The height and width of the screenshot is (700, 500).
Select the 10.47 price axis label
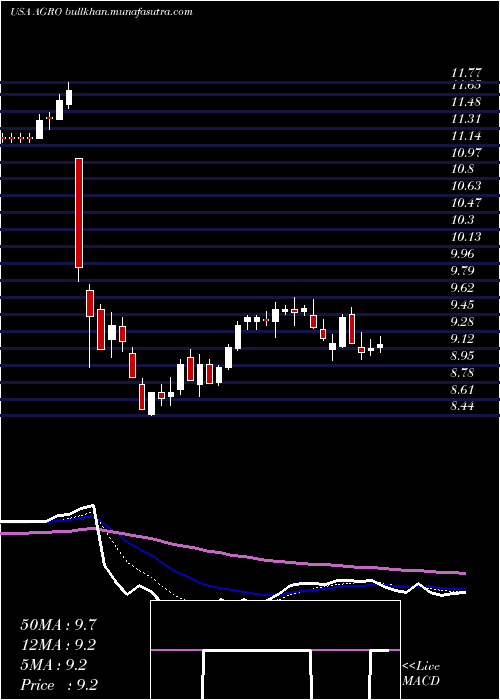[x=467, y=204]
